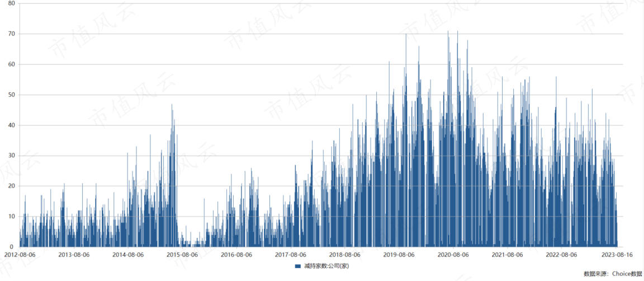The width and height of the screenshot is (644, 281).
Task: Click the 50 label on the y-axis
Action: point(12,95)
